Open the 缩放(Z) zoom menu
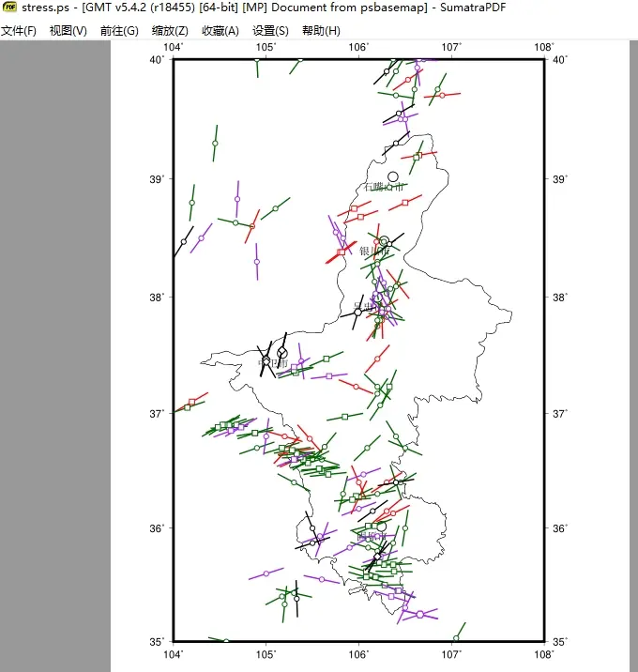The height and width of the screenshot is (672, 638). click(170, 31)
